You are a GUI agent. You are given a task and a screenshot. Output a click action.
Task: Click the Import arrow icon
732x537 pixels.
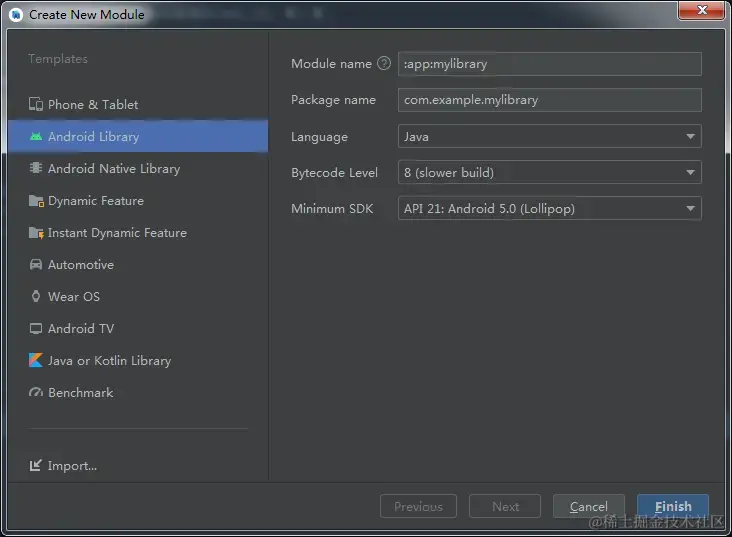point(35,465)
